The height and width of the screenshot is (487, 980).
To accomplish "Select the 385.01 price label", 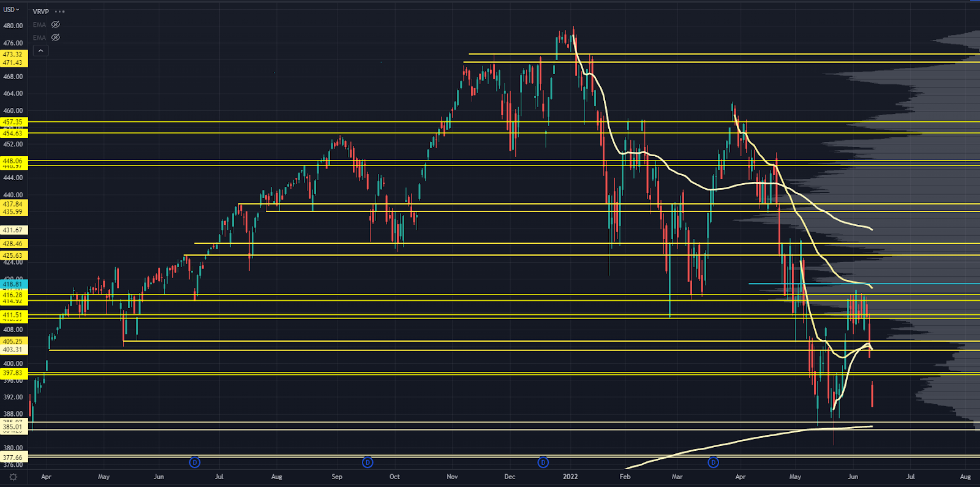I will [x=13, y=426].
